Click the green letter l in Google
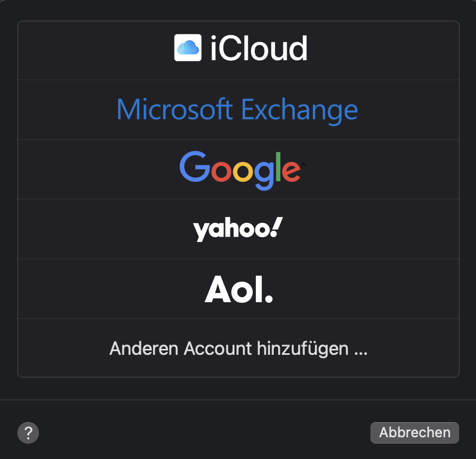476x459 pixels. coord(278,166)
